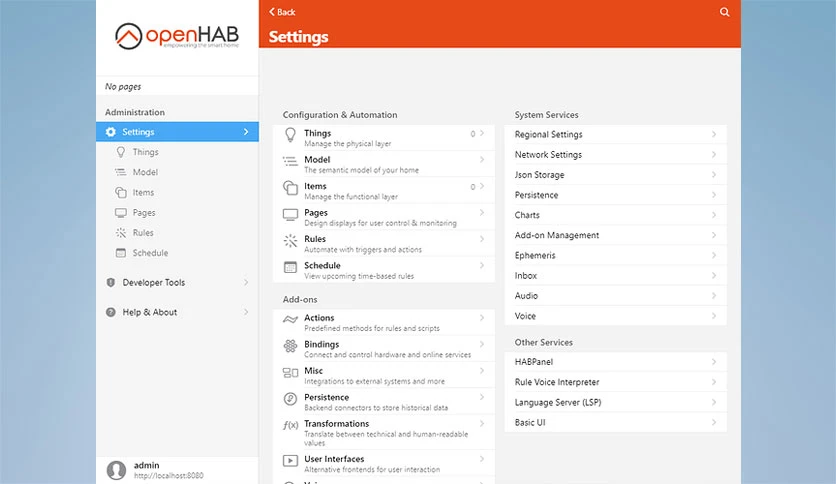Screen dimensions: 836x484
Task: Open Ephemeris system service
Action: click(x=615, y=255)
